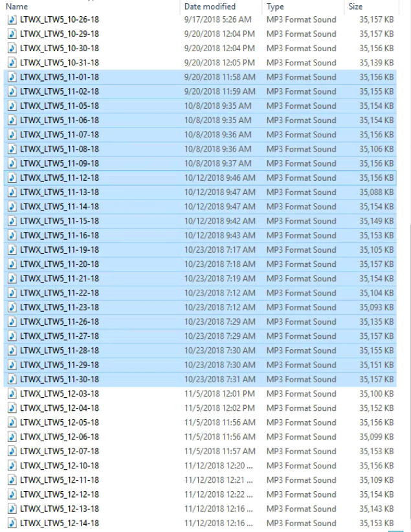Click the MP3 icon for LTWX_LTW5_11-29-18
The width and height of the screenshot is (411, 532).
(x=12, y=365)
